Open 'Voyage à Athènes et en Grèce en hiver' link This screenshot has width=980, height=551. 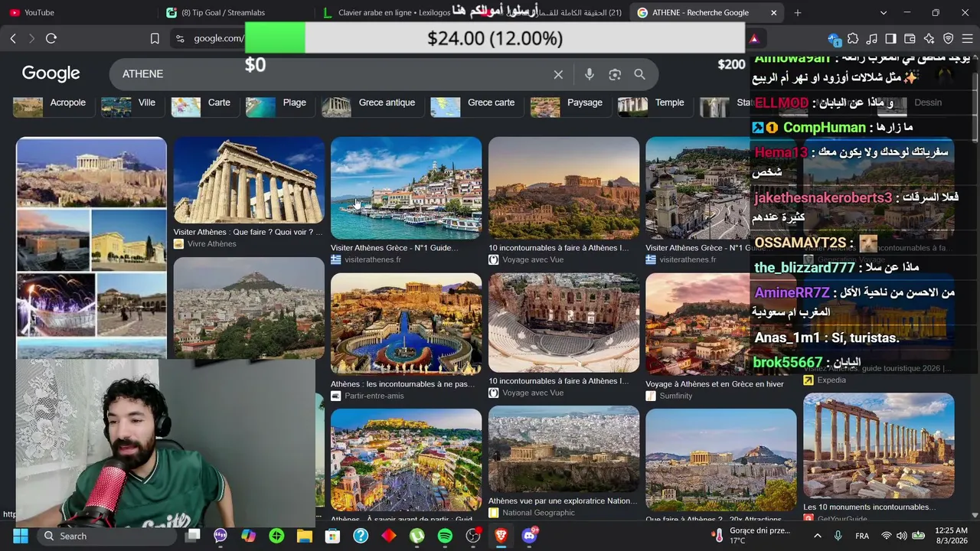715,384
